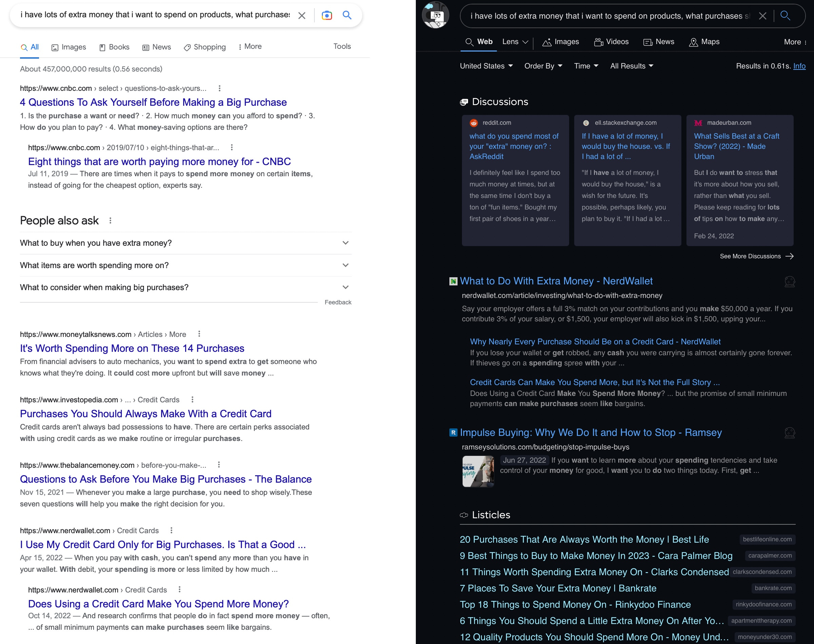Click the bestlifeonline.com domain badge
This screenshot has height=644, width=814.
pos(767,540)
